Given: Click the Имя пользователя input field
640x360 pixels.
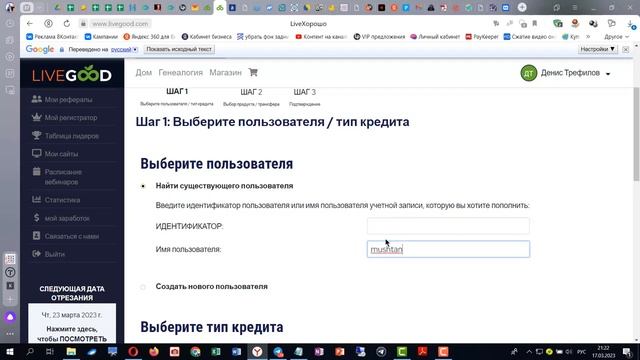Looking at the screenshot, I should click(x=448, y=249).
